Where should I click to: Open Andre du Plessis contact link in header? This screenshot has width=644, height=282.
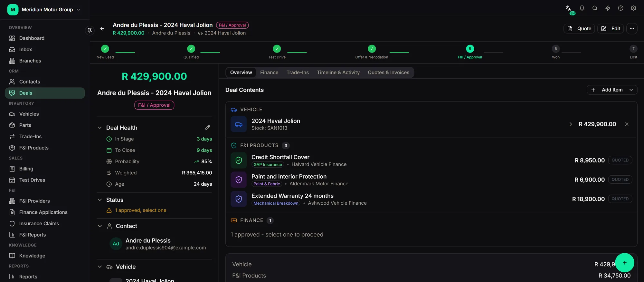tap(171, 33)
